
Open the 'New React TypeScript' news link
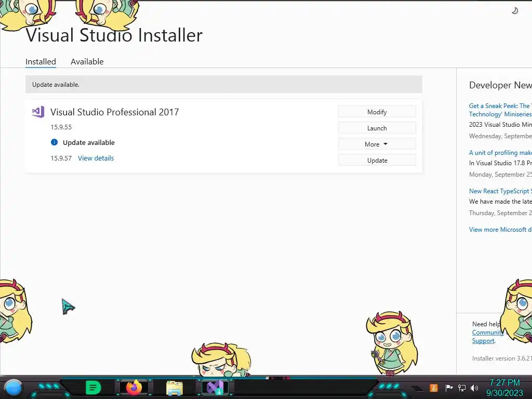pyautogui.click(x=500, y=191)
